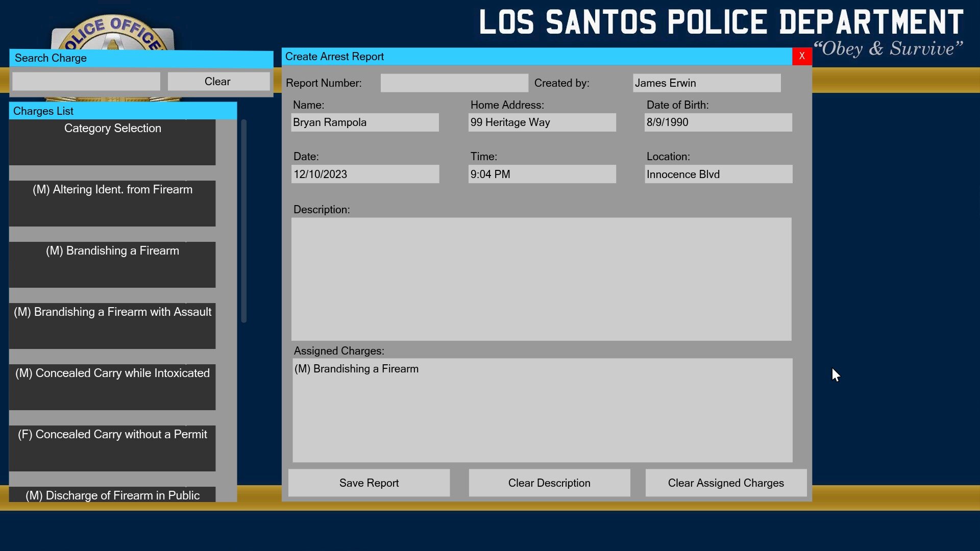Screen dimensions: 980x551
Task: Focus the Search Charge input box
Action: 86,82
